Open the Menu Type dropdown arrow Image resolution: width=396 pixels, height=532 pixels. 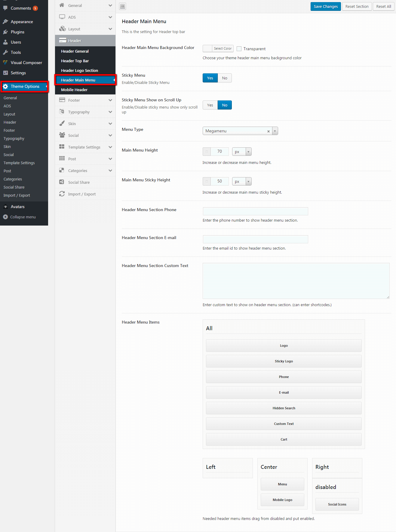[x=275, y=131]
